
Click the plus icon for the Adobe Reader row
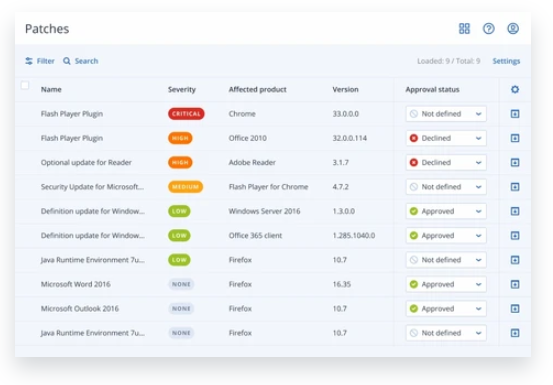[515, 163]
